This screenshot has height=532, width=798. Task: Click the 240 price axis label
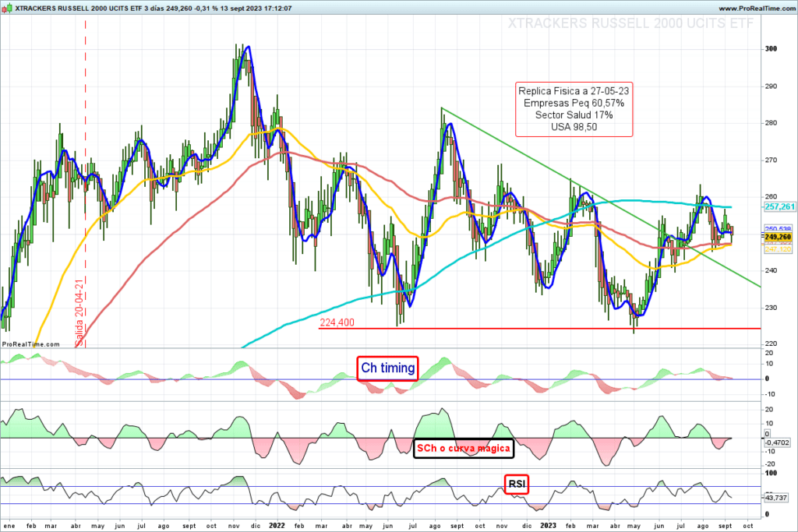click(x=771, y=270)
